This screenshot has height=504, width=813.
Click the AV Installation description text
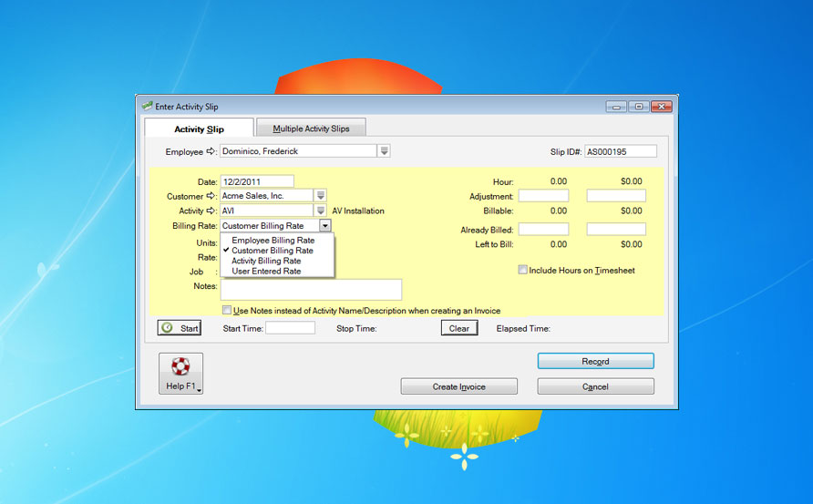click(358, 211)
